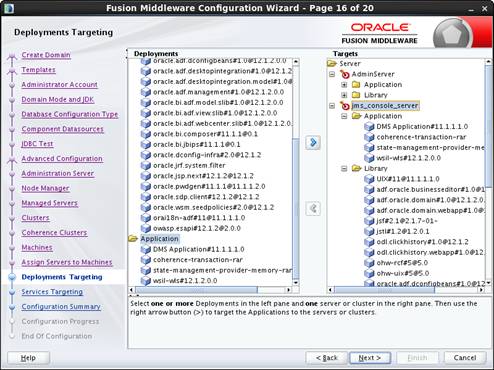494x370 pixels.
Task: Open Assign Servers to Machines step
Action: pos(67,262)
